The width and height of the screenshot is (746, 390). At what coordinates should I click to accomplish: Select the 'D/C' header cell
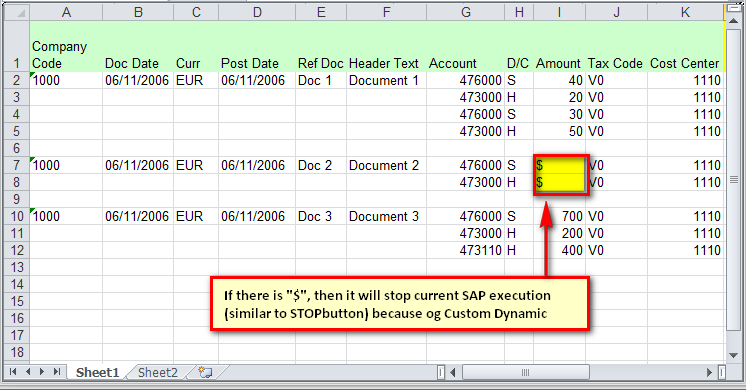(x=519, y=46)
